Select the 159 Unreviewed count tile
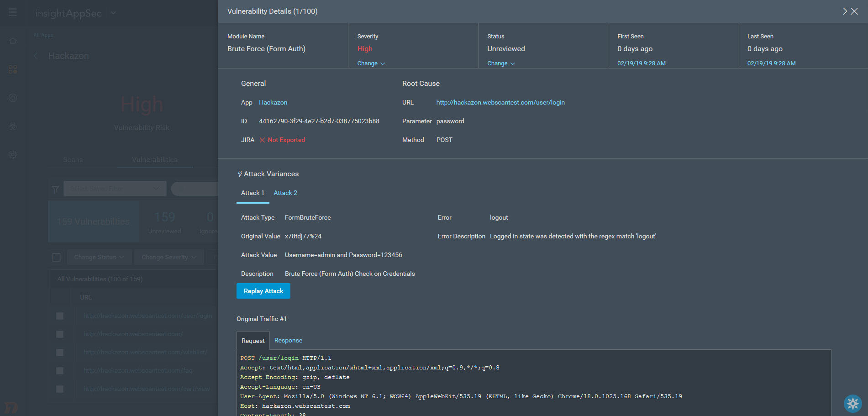The width and height of the screenshot is (868, 416). (x=164, y=221)
